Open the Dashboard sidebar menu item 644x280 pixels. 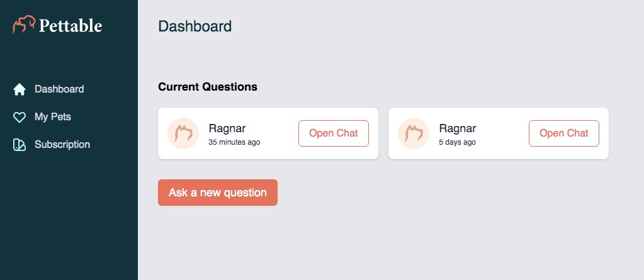click(x=59, y=89)
